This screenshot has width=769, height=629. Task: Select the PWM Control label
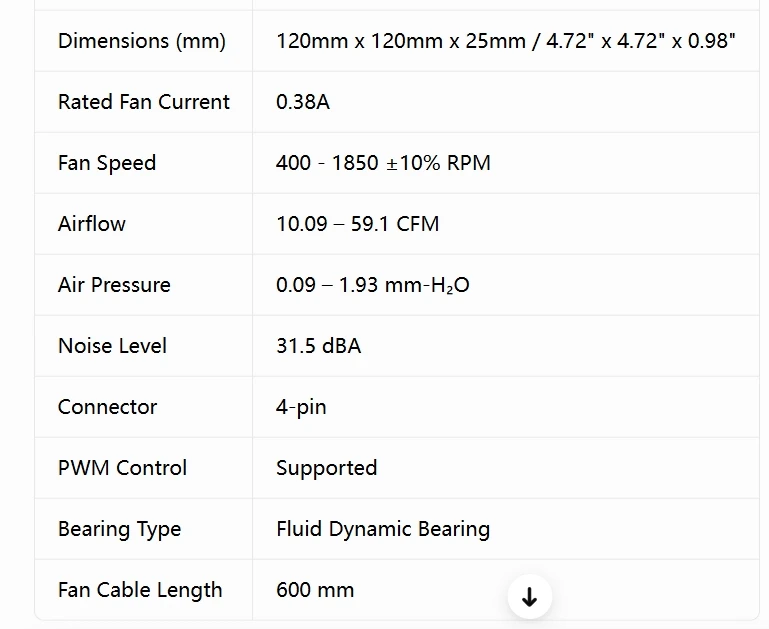point(122,468)
